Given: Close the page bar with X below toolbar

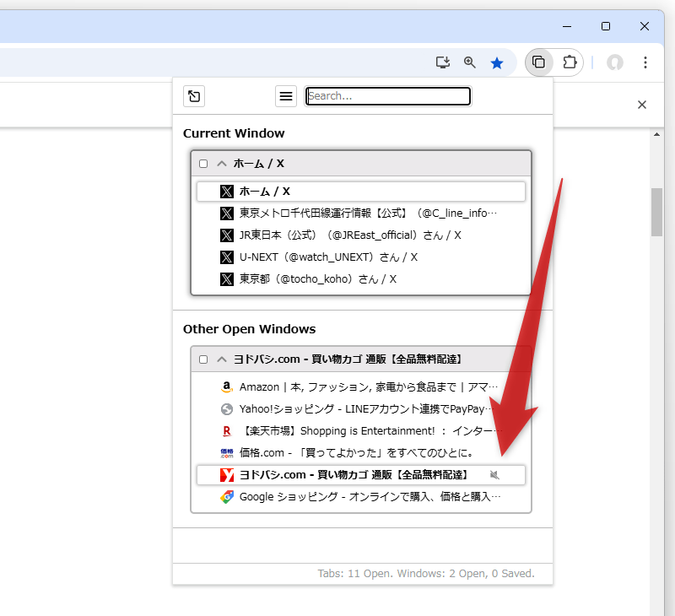Looking at the screenshot, I should click(642, 105).
